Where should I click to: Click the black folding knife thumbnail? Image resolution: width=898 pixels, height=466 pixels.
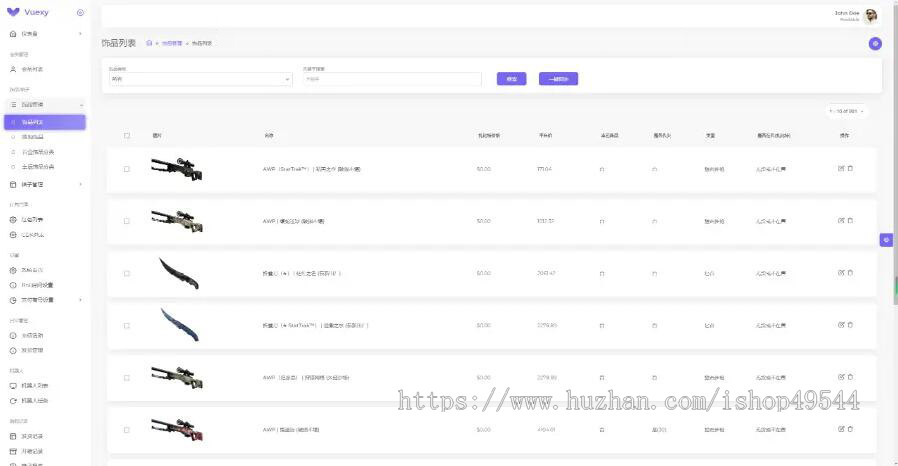pyautogui.click(x=179, y=273)
